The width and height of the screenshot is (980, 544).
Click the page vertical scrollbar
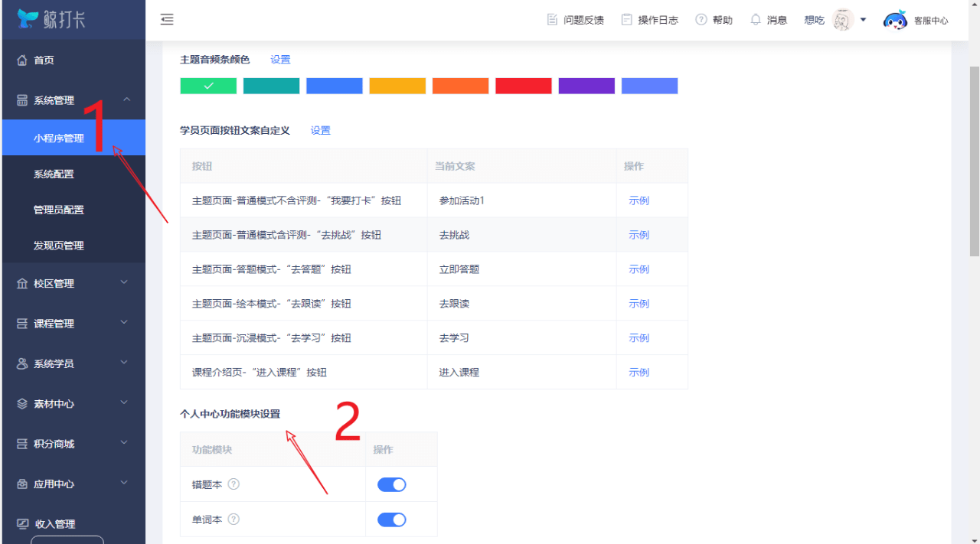(975, 161)
